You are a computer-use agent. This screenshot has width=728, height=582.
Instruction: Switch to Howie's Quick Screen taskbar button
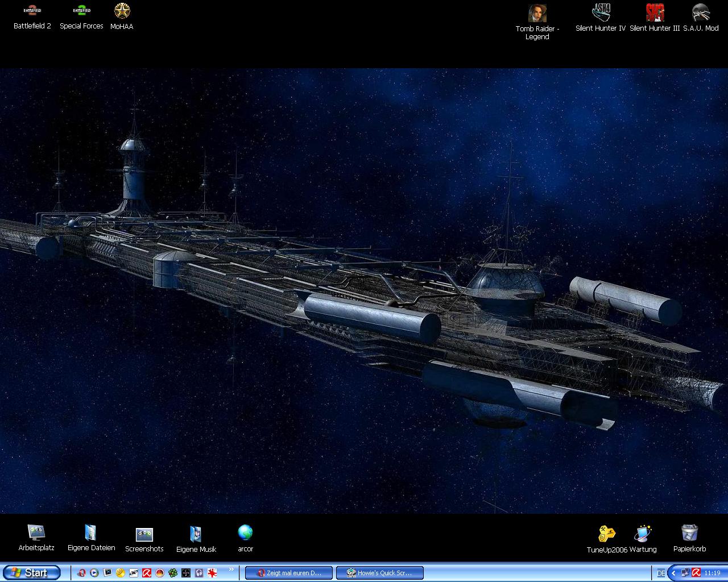tap(380, 573)
